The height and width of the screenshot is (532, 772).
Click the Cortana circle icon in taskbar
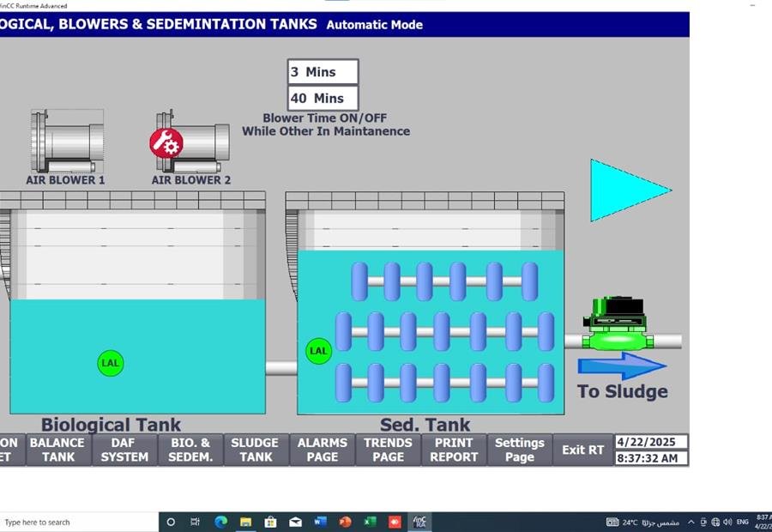pos(171,523)
